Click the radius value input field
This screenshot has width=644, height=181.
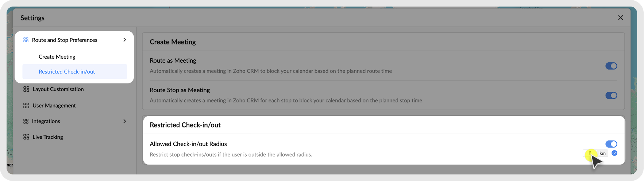tap(590, 153)
